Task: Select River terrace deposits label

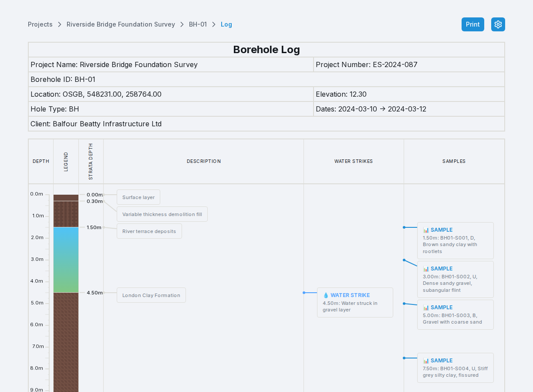Action: [149, 231]
